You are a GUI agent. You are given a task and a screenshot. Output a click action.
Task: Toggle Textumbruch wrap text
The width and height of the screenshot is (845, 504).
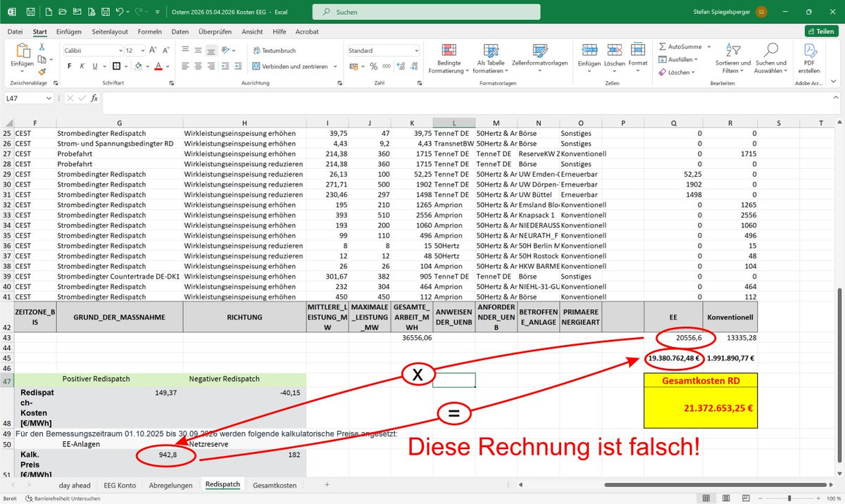click(273, 51)
